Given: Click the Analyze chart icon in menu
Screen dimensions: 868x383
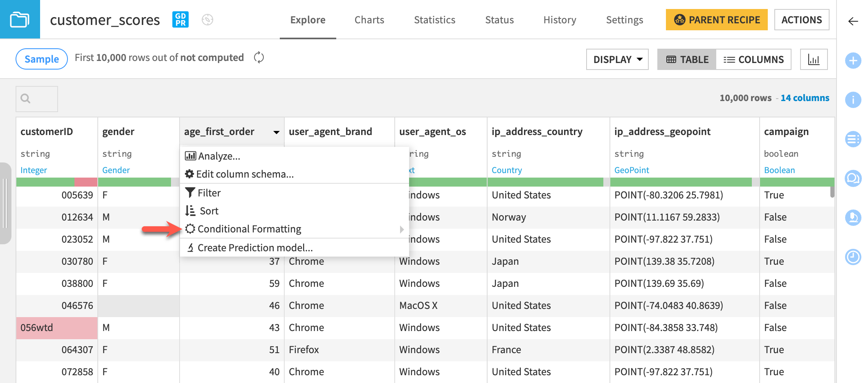Looking at the screenshot, I should (x=190, y=156).
